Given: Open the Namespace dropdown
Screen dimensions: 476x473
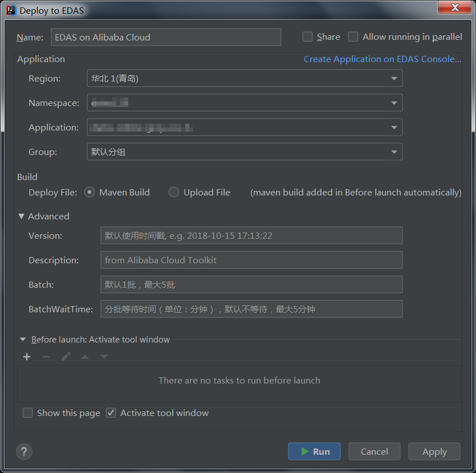Looking at the screenshot, I should pos(245,103).
